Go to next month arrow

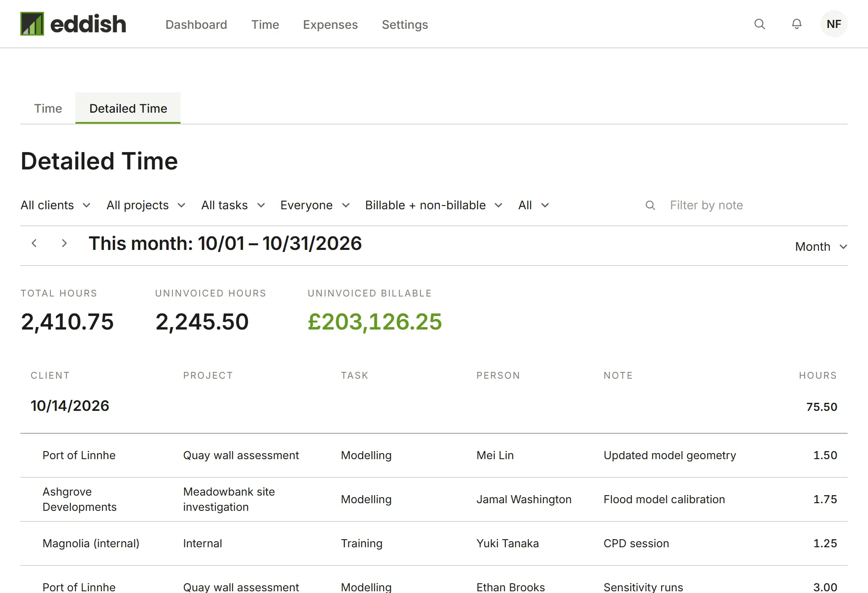(x=64, y=243)
